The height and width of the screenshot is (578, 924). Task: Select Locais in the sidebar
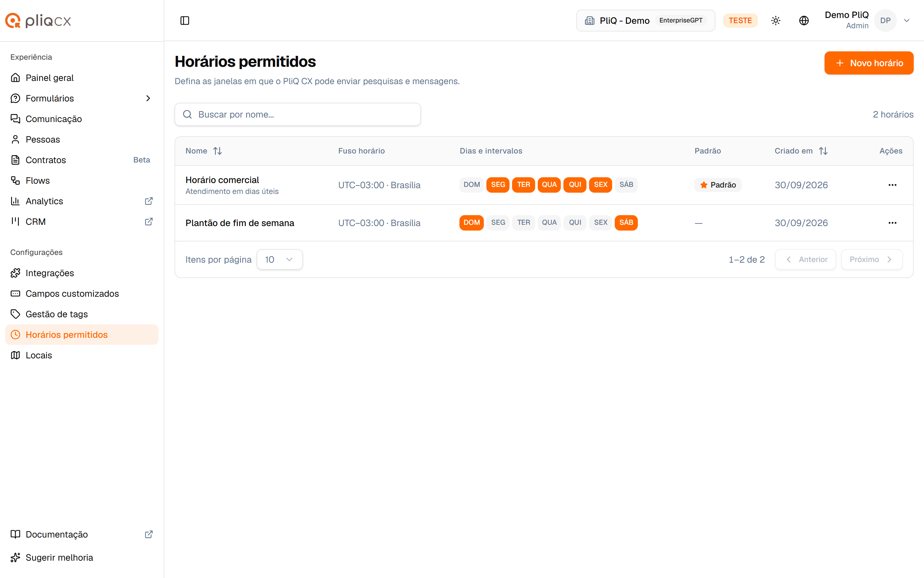point(82,355)
